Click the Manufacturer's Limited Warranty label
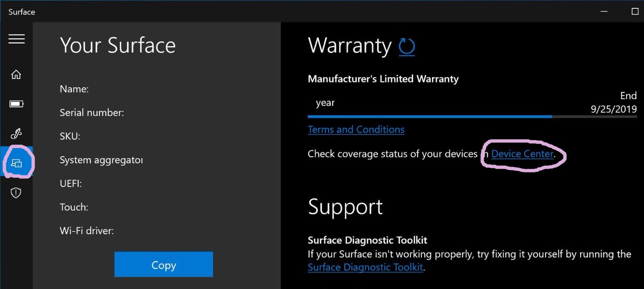The width and height of the screenshot is (644, 289). coord(383,79)
